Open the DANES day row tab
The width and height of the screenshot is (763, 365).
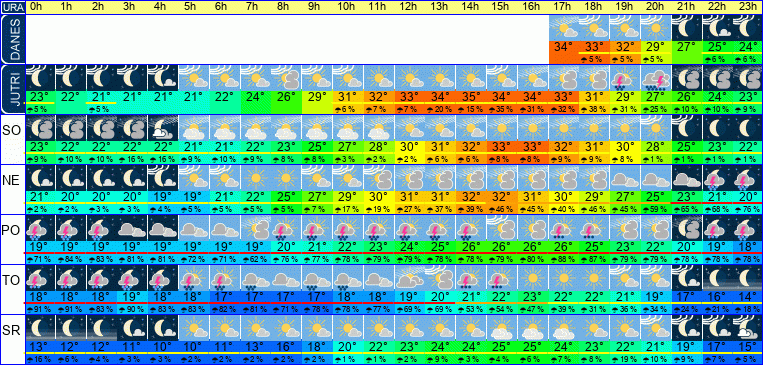coord(12,39)
